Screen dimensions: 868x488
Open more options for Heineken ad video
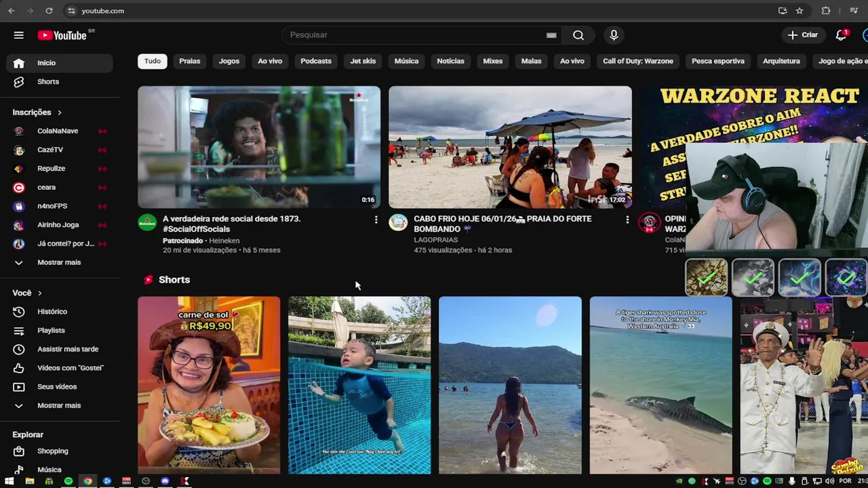pos(376,220)
